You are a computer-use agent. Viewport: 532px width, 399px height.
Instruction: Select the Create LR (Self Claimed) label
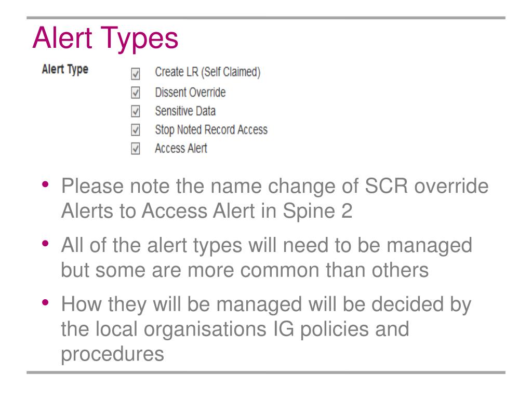(208, 72)
